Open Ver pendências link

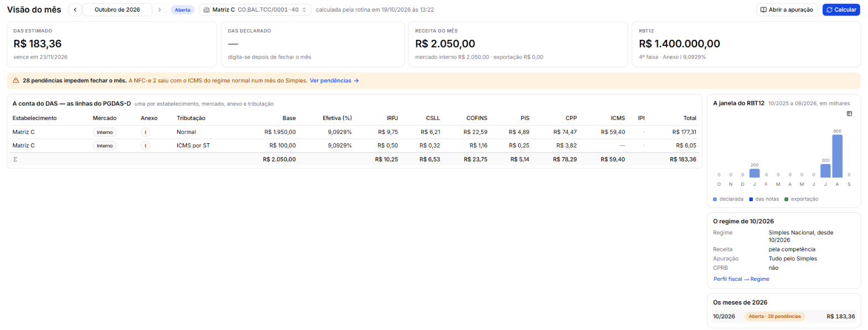(x=334, y=81)
